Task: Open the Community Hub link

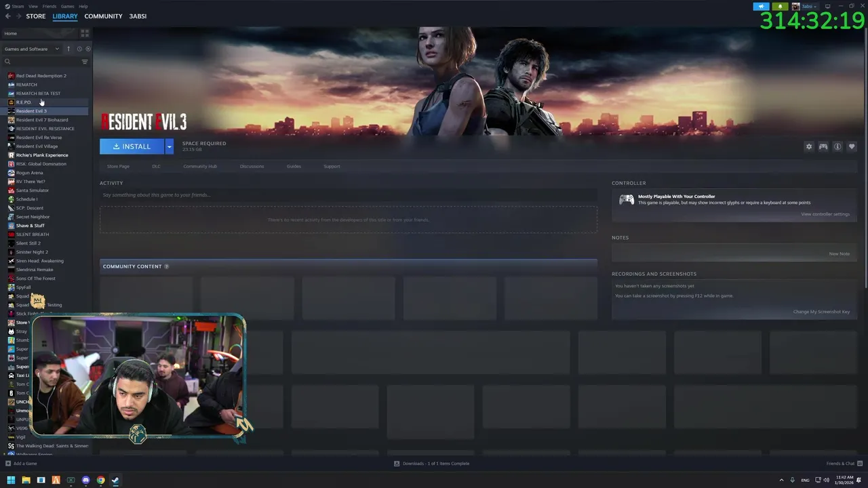Action: 200,166
